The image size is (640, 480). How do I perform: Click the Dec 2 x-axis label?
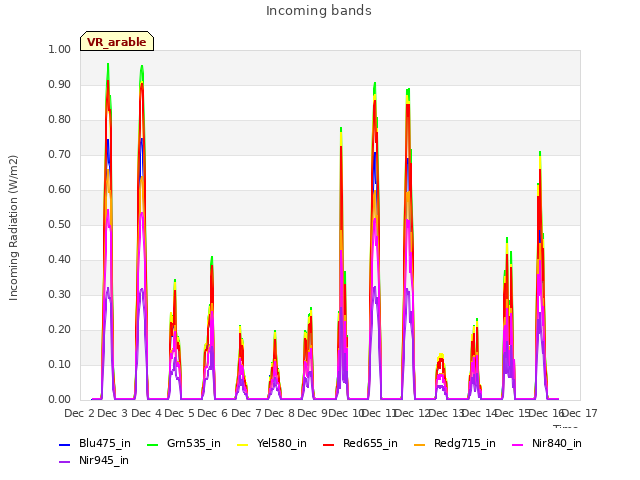click(79, 413)
